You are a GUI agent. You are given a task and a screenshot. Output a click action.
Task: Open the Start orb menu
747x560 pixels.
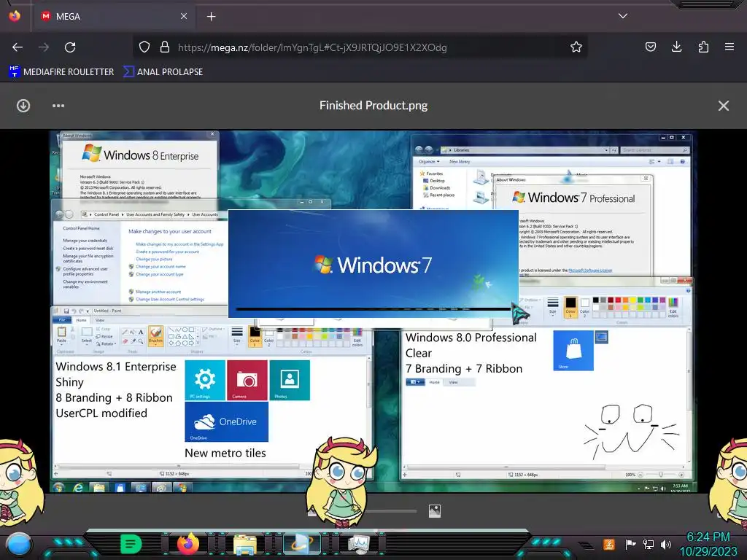(x=18, y=543)
